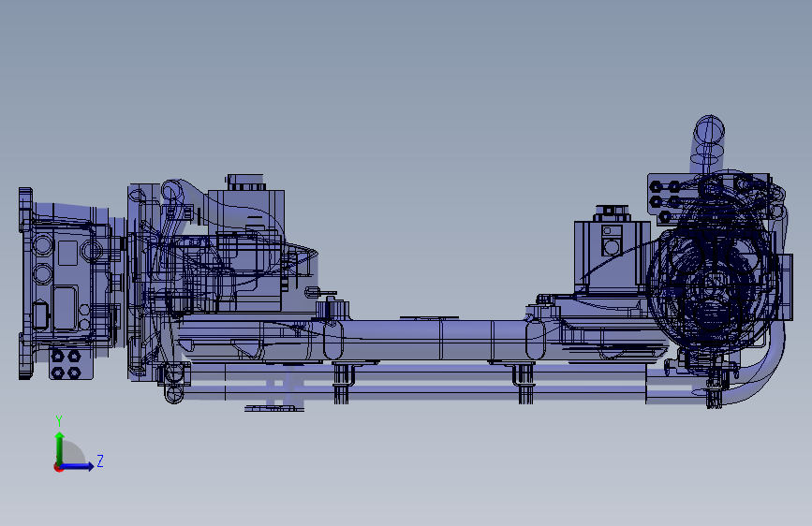
Task: Select the mounting flange at the model's left end
Action: pyautogui.click(x=25, y=284)
